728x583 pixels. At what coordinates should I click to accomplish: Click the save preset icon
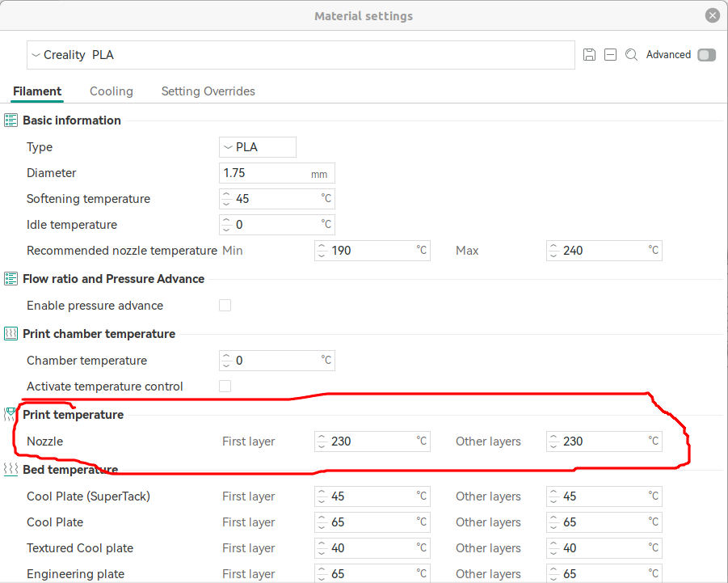pos(589,55)
